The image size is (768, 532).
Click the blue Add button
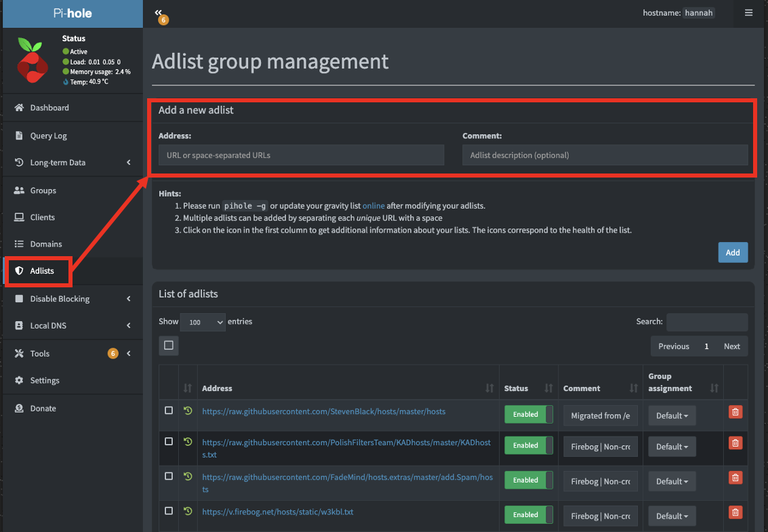[733, 252]
